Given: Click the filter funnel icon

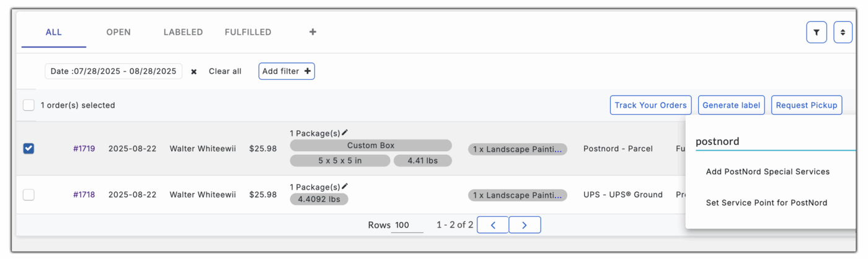Looking at the screenshot, I should pos(816,32).
